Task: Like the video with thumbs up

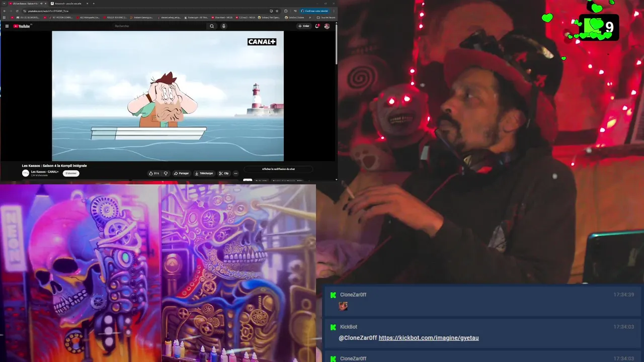Action: [x=154, y=173]
